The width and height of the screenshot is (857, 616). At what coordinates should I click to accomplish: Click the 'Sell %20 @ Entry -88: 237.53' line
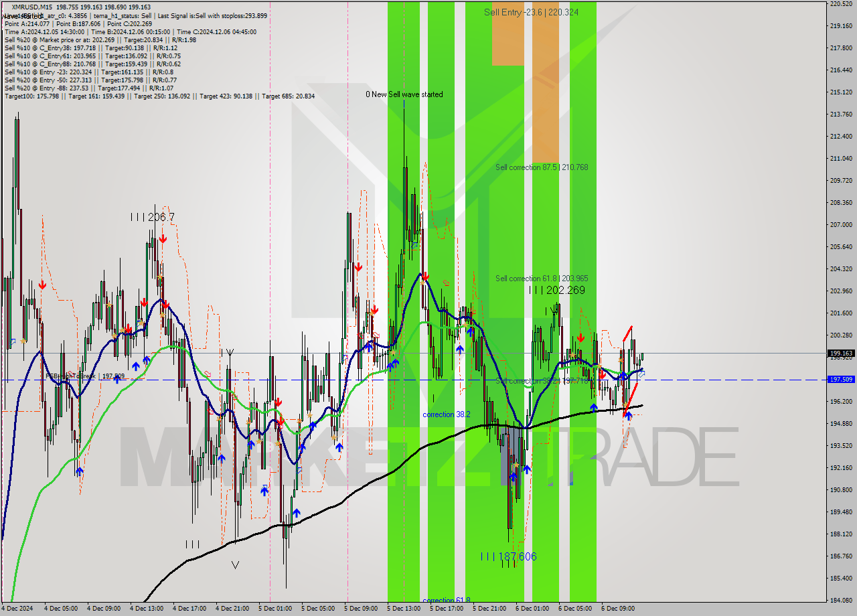pyautogui.click(x=89, y=88)
